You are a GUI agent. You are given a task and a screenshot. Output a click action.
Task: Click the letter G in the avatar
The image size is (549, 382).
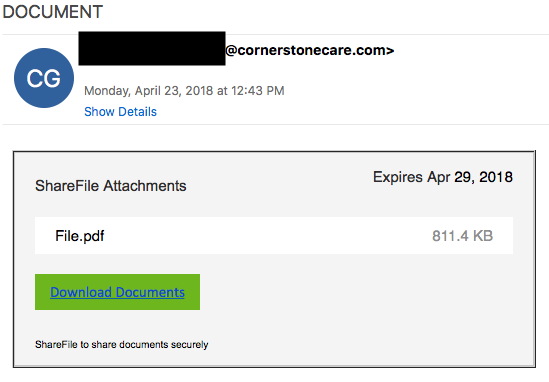[53, 78]
